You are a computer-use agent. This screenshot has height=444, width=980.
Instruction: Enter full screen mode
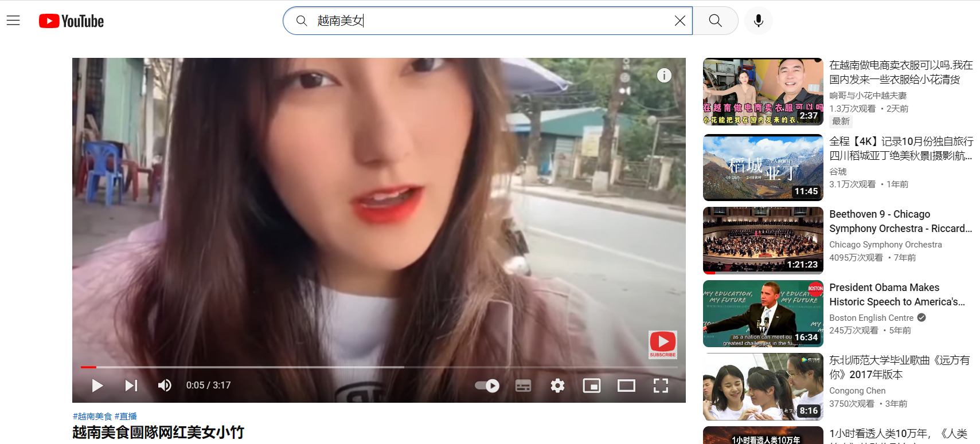click(x=661, y=386)
